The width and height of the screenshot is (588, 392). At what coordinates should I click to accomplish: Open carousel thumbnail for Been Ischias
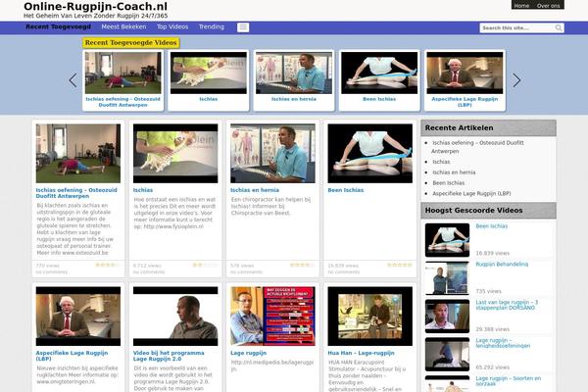point(379,73)
